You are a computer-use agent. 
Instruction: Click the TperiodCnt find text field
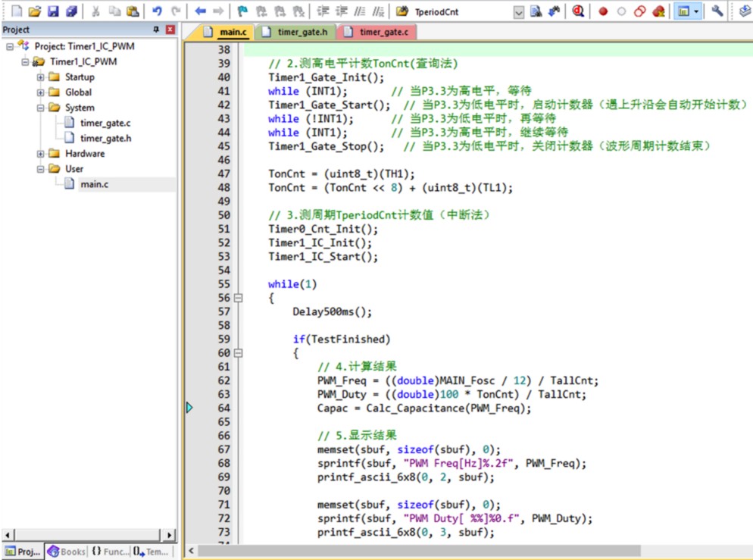tap(463, 12)
